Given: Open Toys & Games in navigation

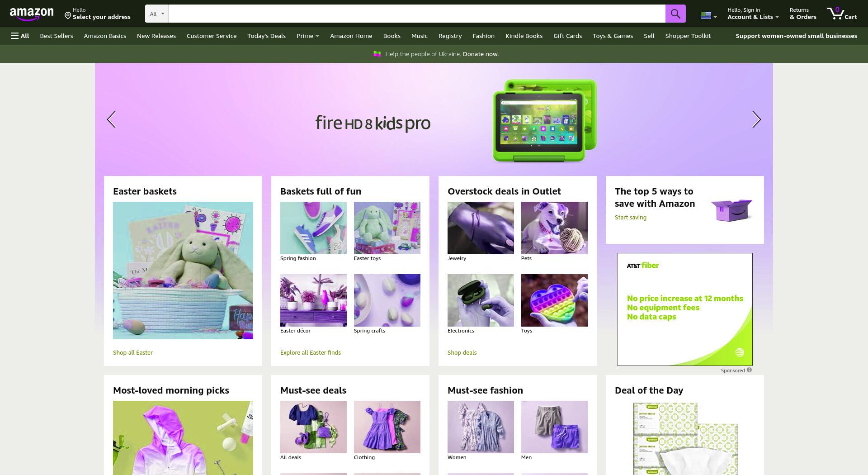Looking at the screenshot, I should tap(613, 36).
